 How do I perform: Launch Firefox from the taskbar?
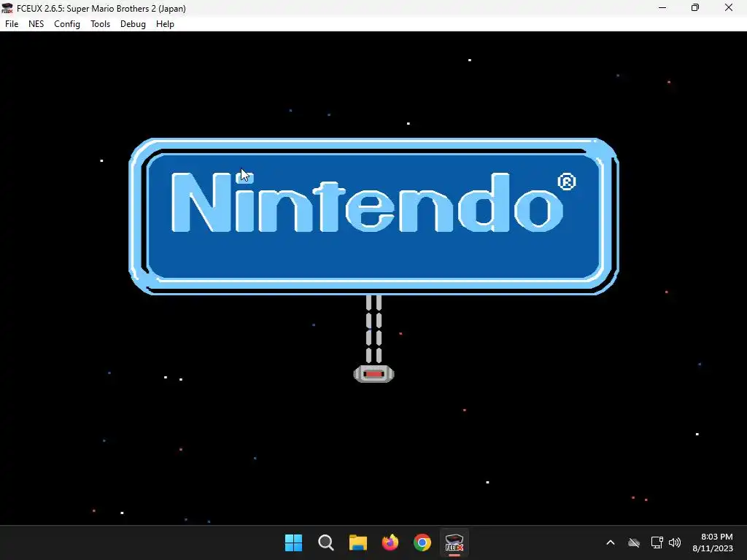coord(390,542)
